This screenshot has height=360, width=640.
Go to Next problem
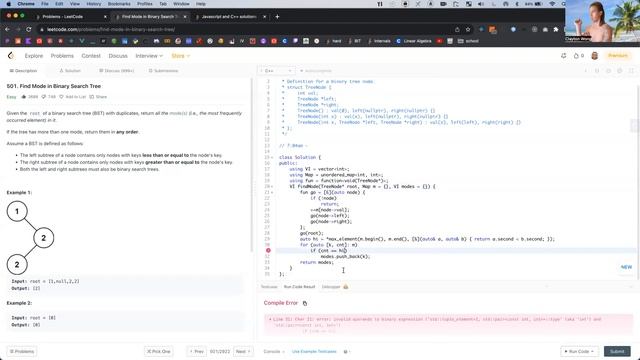[x=243, y=351]
